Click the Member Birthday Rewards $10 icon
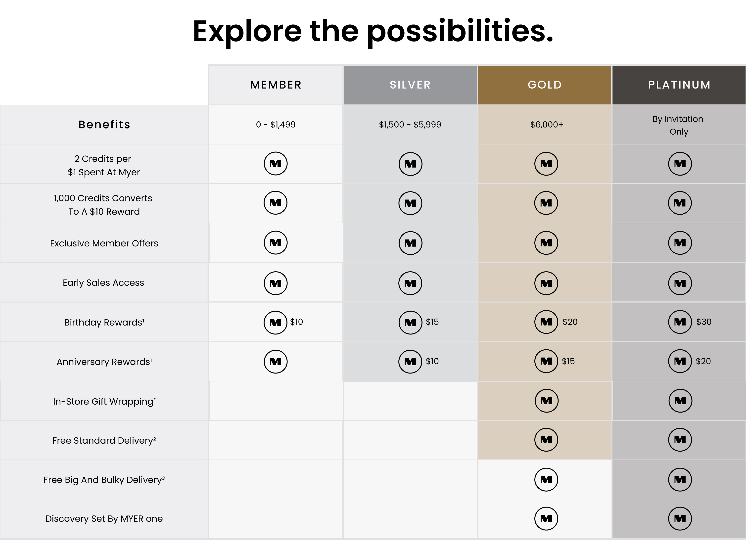 (x=276, y=323)
